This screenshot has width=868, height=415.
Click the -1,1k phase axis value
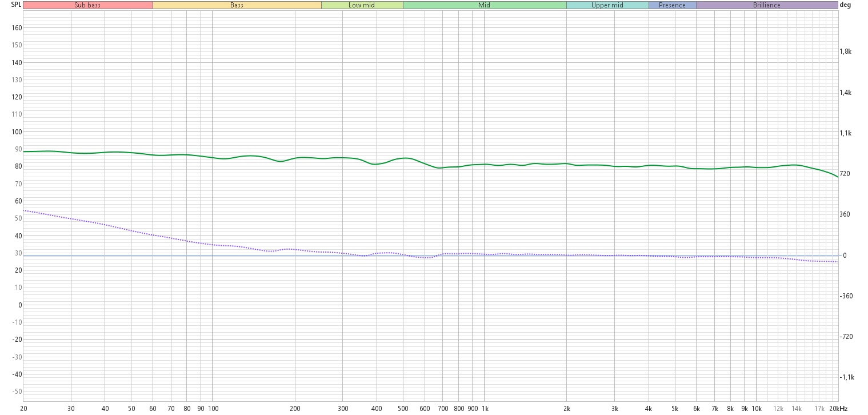[x=847, y=377]
